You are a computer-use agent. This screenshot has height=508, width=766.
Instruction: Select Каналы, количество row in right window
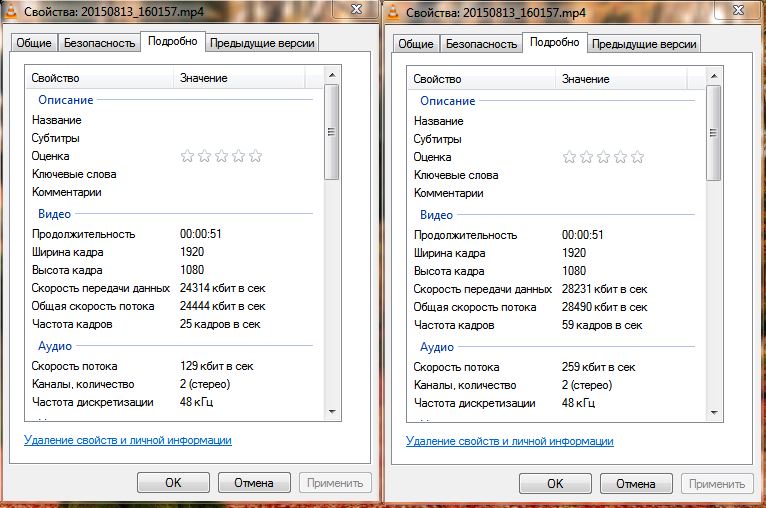point(553,385)
